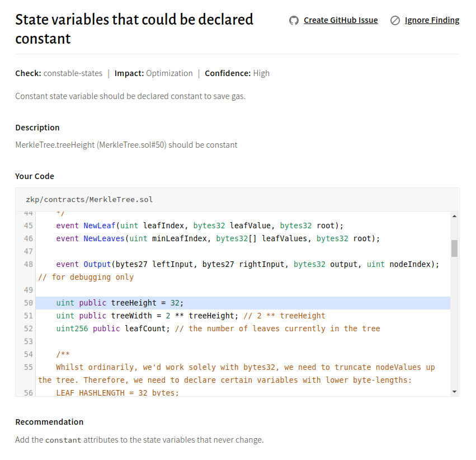Image resolution: width=476 pixels, height=460 pixels.
Task: Click the MerkleTree.treeHeight description text
Action: (126, 145)
